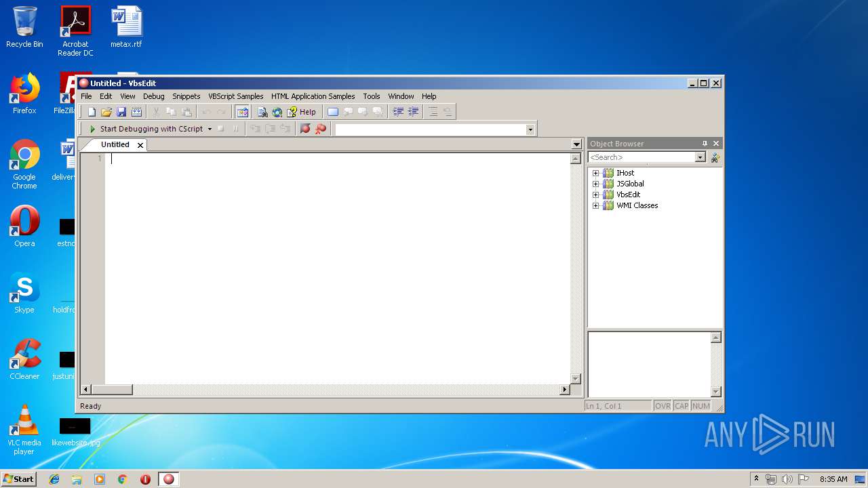
Task: Click the volume tray icon
Action: tap(787, 479)
